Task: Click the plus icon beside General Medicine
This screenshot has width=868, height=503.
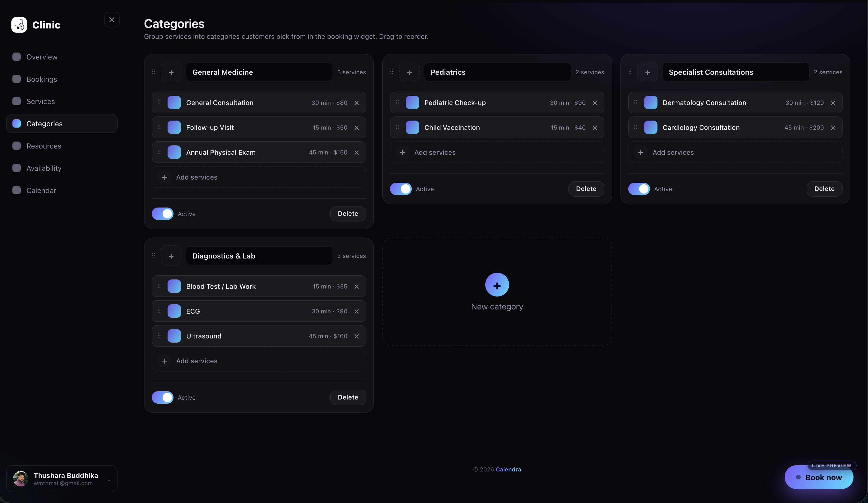Action: click(171, 72)
